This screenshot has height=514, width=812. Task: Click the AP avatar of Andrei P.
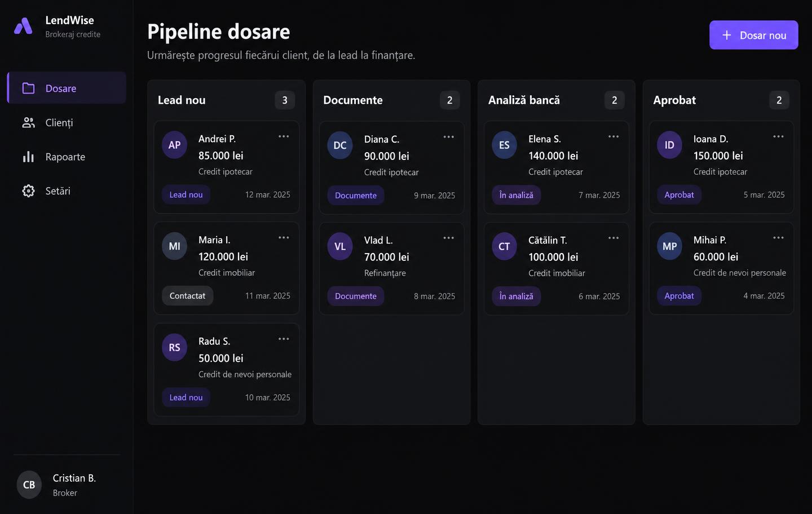coord(175,145)
